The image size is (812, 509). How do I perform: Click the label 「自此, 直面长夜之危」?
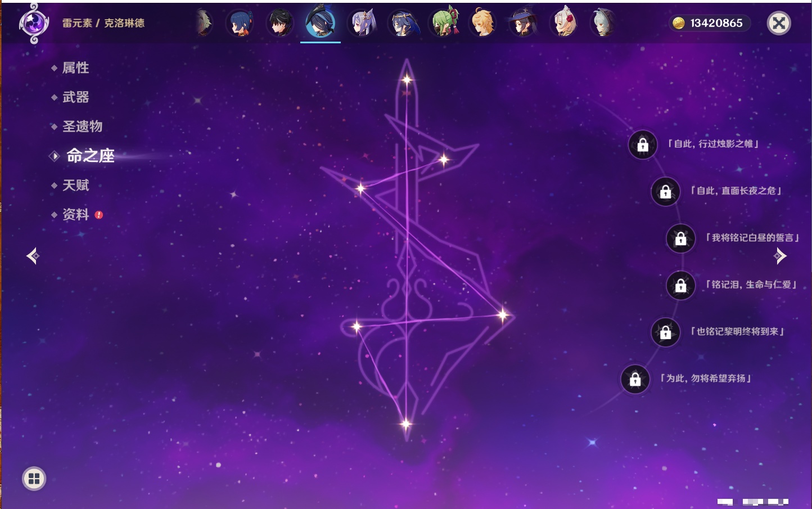(x=736, y=191)
